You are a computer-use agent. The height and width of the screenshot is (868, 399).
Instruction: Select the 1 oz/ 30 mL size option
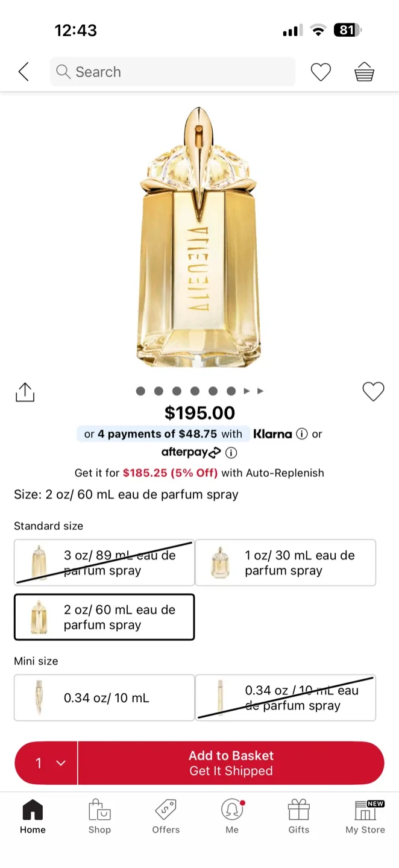tap(286, 562)
